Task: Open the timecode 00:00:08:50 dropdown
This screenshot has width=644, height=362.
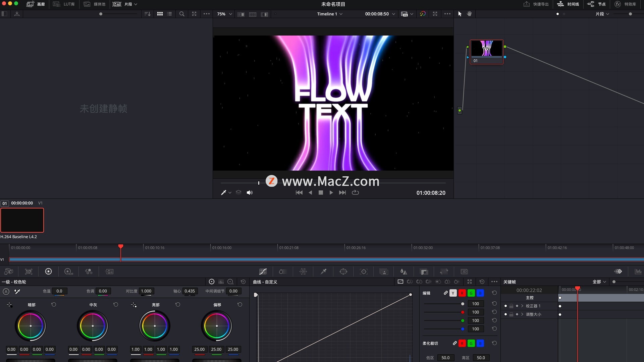Action: tap(380, 14)
